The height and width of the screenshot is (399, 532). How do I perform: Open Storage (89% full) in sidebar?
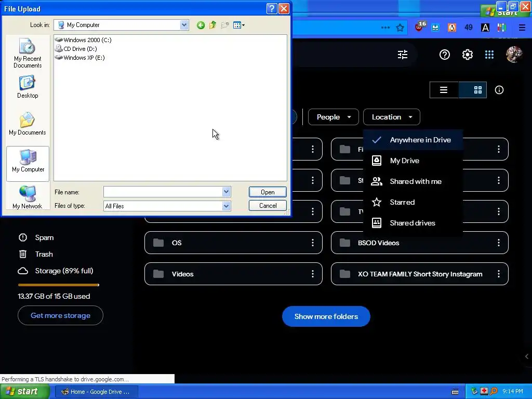[56, 271]
